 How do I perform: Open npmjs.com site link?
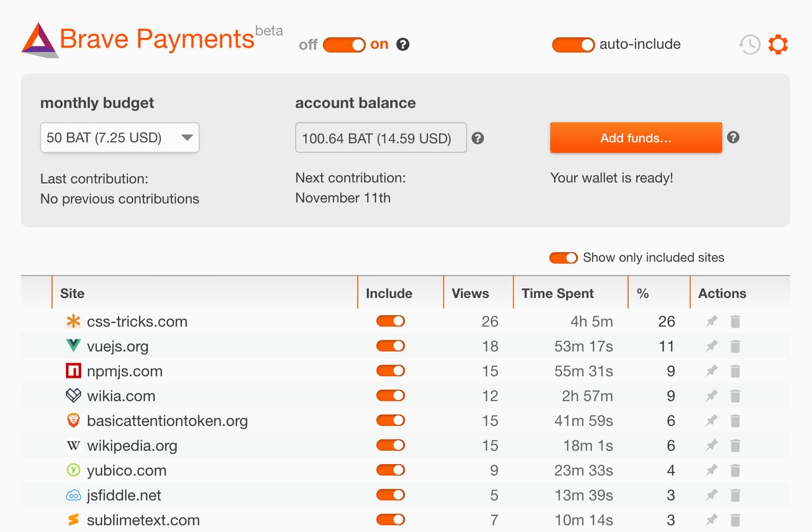click(x=125, y=371)
